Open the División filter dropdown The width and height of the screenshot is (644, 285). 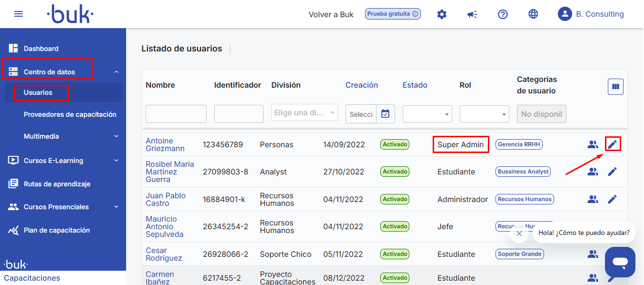pos(305,113)
